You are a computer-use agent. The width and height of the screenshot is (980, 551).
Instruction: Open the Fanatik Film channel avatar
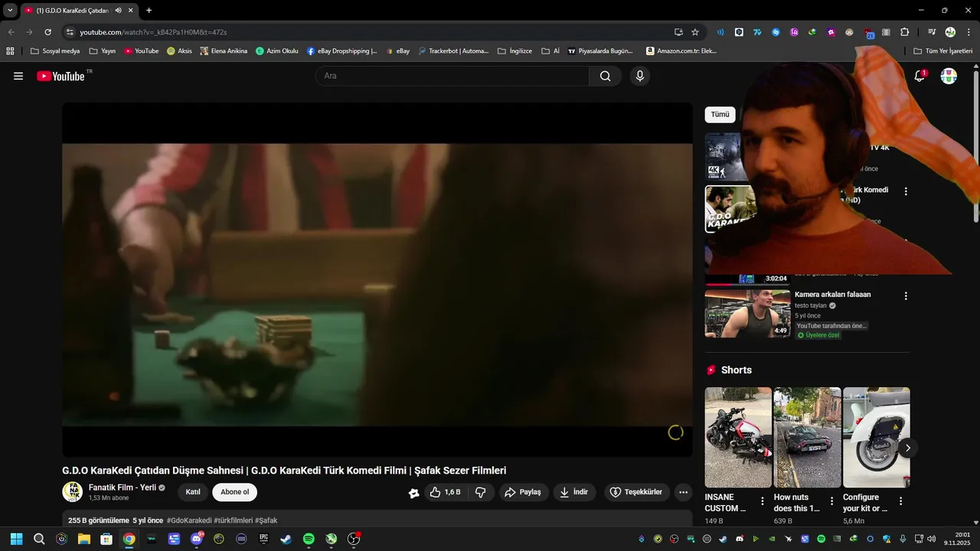72,492
